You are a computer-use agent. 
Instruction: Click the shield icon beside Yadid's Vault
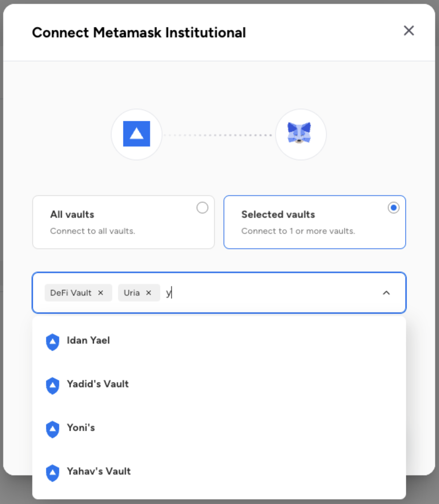click(x=53, y=386)
